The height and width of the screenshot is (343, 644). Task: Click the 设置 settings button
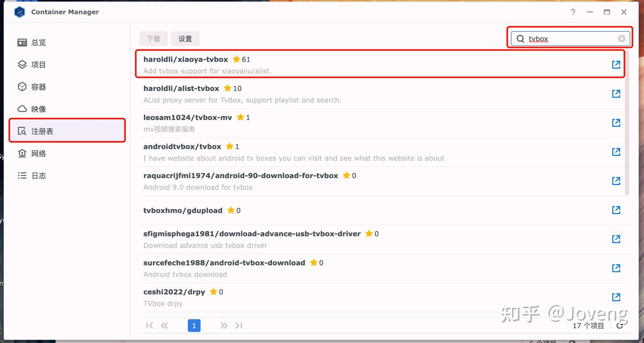click(x=185, y=39)
